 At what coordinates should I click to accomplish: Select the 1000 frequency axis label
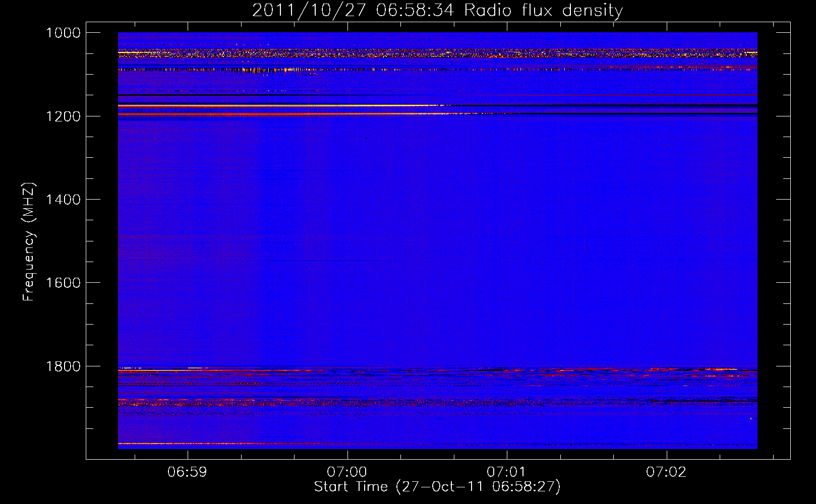tap(63, 33)
